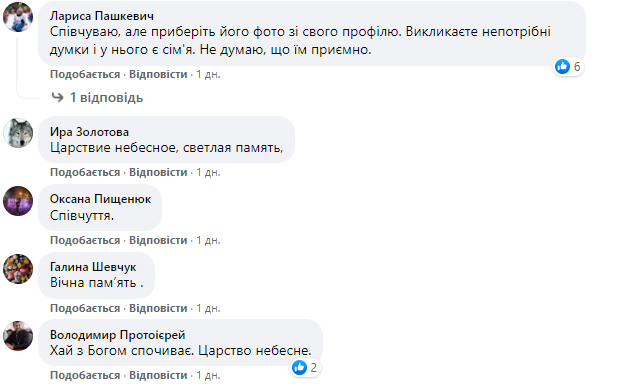Screen dimensions: 619x386
Task: Open Оксана Пищенюк's avatar picture
Action: 18,201
